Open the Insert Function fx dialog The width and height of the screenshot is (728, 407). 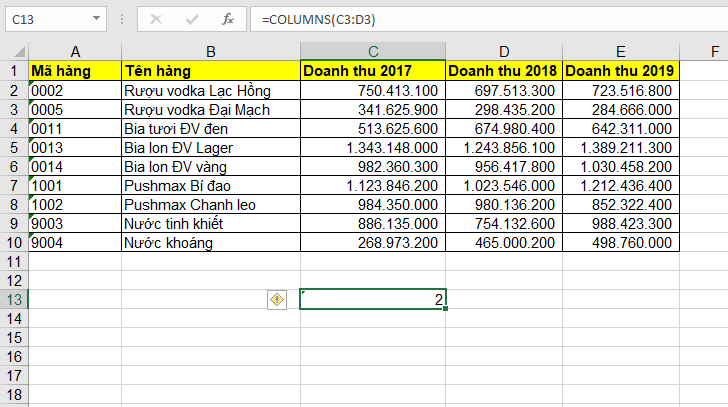227,19
